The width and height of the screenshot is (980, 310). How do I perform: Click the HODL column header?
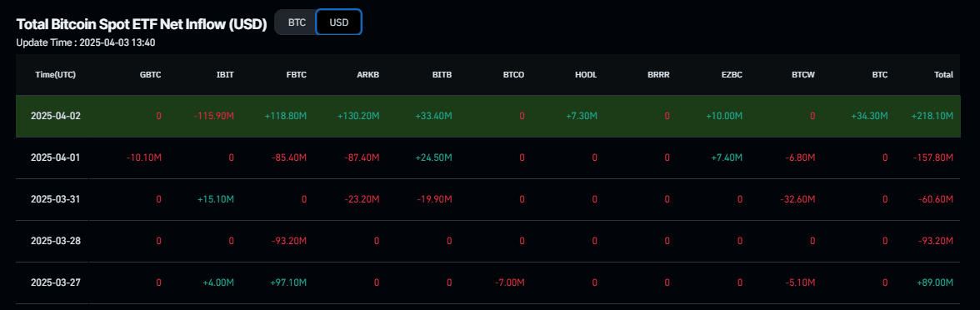(586, 74)
